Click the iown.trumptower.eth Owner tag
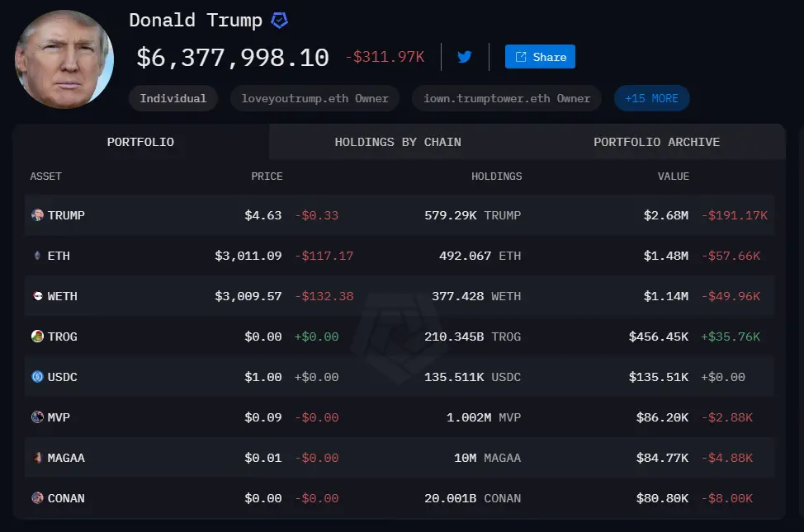The image size is (804, 532). (x=507, y=98)
